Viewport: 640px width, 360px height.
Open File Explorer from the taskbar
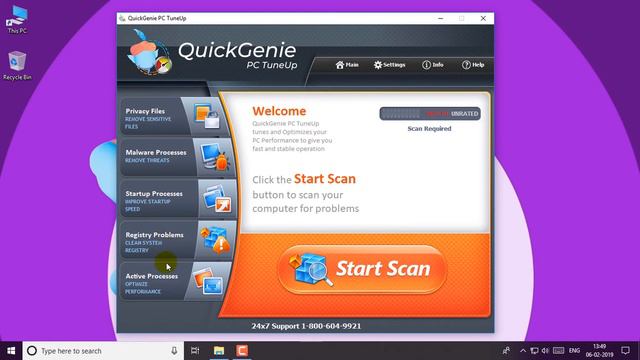click(219, 351)
